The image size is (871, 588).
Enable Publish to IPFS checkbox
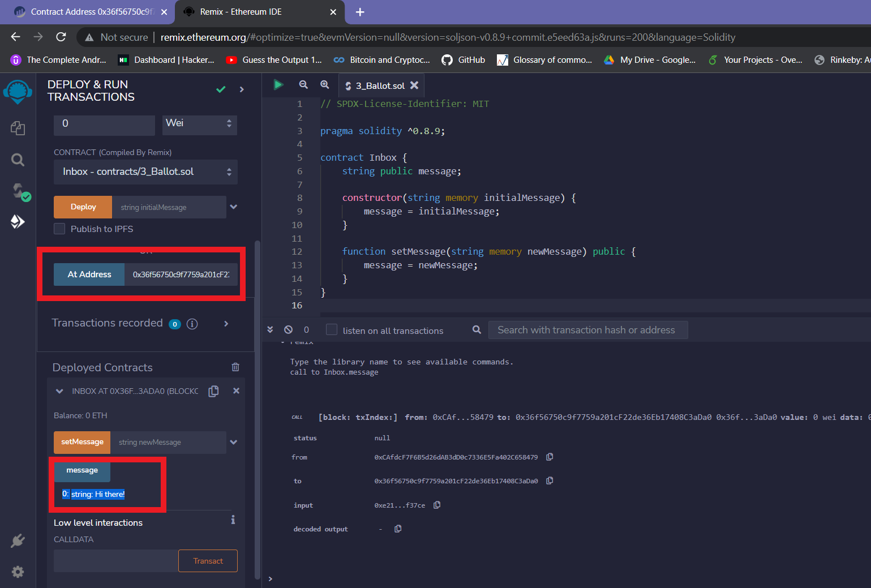(59, 229)
